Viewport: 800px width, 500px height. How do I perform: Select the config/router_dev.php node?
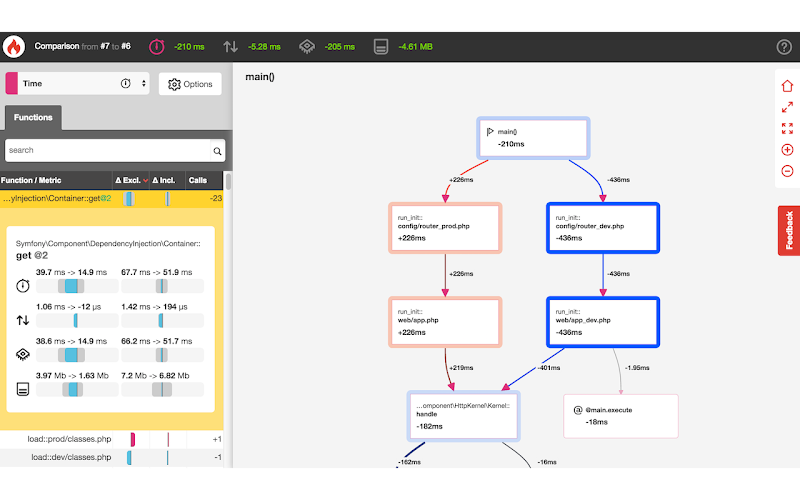pos(603,228)
